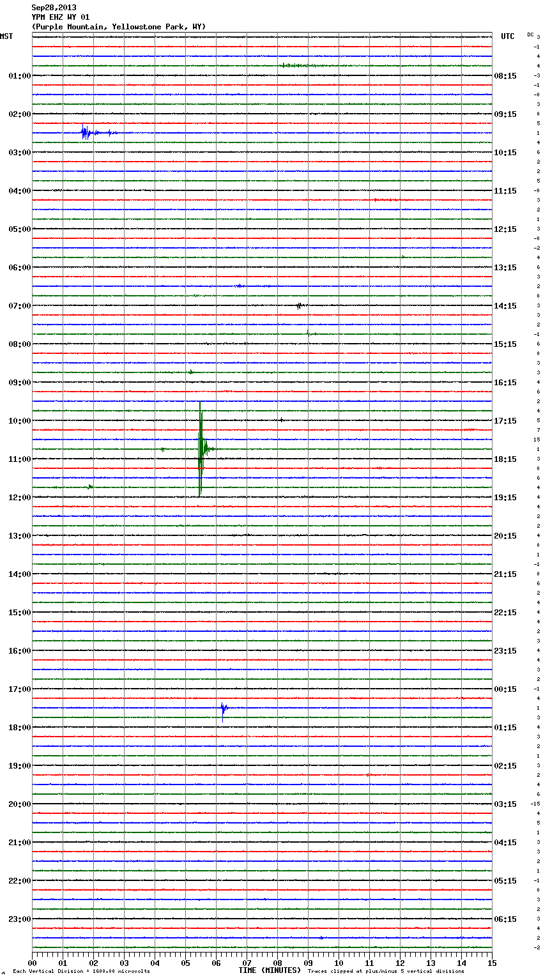Screen dimensions: 543x980
Task: Click the DC offset value -15
Action: coord(535,804)
